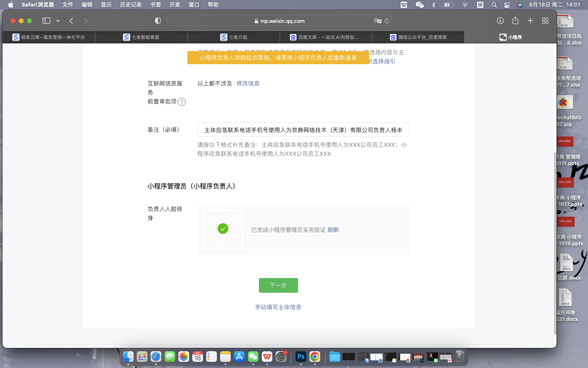Open Photoshop from the Dock

[301, 357]
